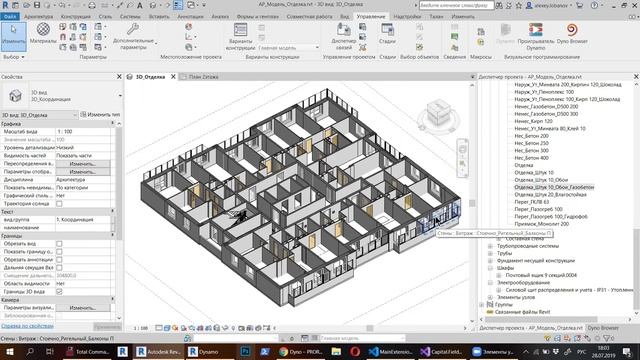The height and width of the screenshot is (360, 640).
Task: Toggle Обрезать аннотации checkbox
Action: (59, 260)
